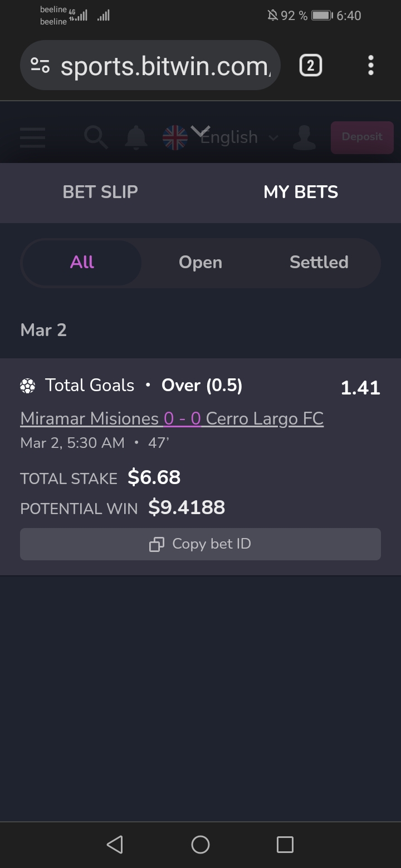Click the Copy bet ID button
Viewport: 401px width, 868px height.
click(200, 544)
